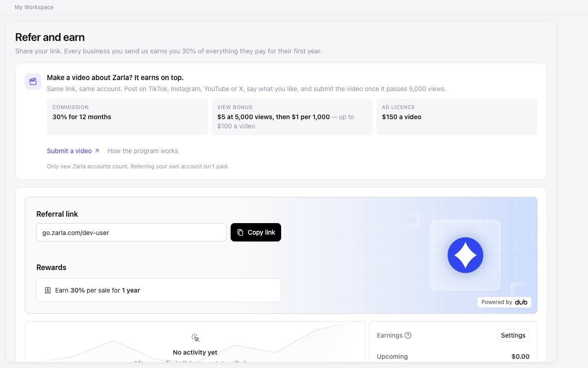Click the No activity yet text
The width and height of the screenshot is (588, 368).
click(195, 352)
